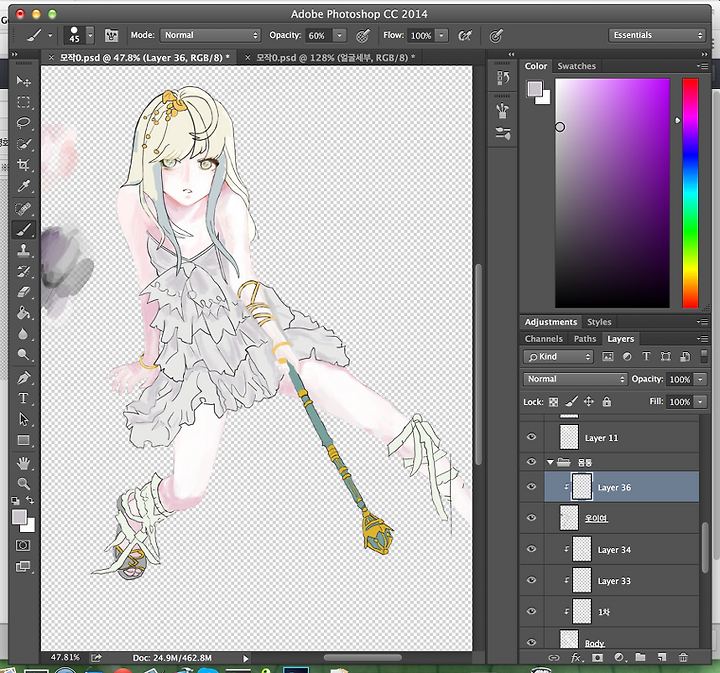Select the Paint Bucket tool
Image resolution: width=720 pixels, height=673 pixels.
[x=23, y=313]
